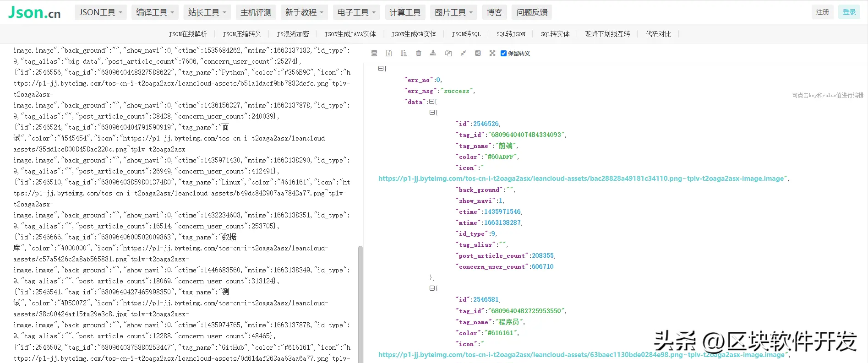Click the database format icon in JSON toolbar
Viewport: 868px width, 363px height.
(x=374, y=53)
